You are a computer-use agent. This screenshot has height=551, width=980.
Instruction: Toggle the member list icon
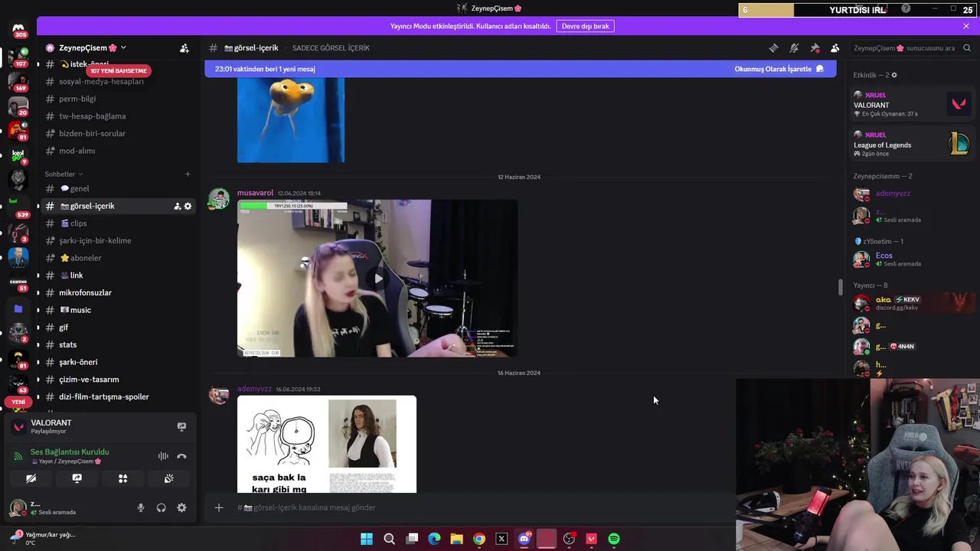(x=835, y=48)
